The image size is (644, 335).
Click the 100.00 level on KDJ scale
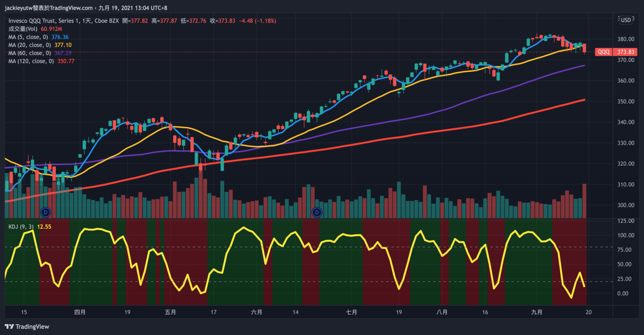625,235
